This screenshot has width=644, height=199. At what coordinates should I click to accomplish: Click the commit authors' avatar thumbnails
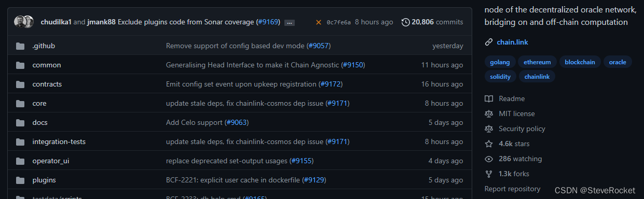coord(24,22)
